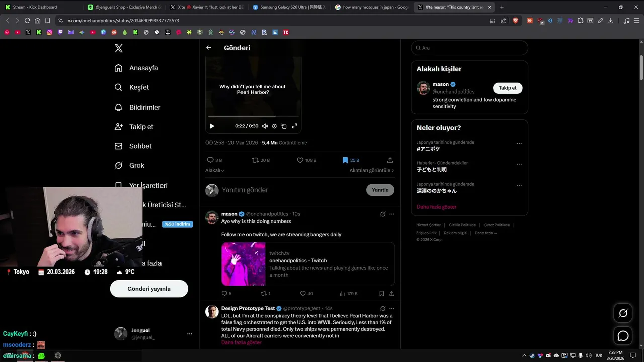This screenshot has width=644, height=362.
Task: Reply to mason's comment with 5
Action: (x=226, y=293)
